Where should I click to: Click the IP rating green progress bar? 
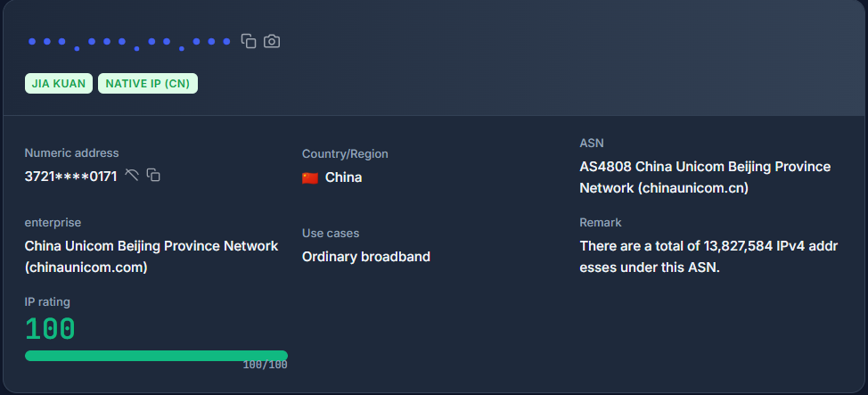point(156,356)
